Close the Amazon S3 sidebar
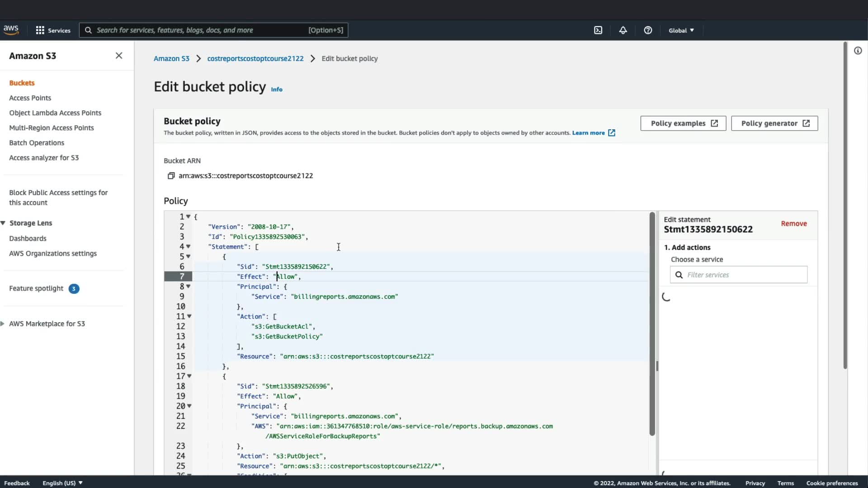 pos(119,56)
